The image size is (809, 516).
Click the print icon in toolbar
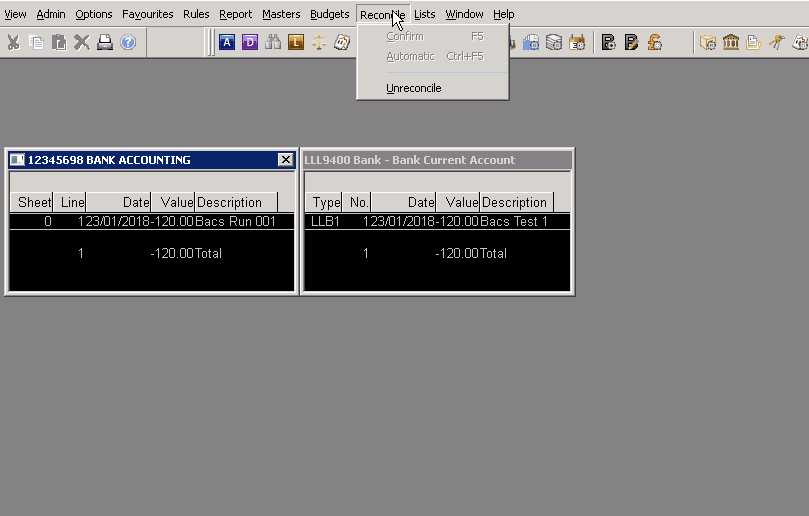click(105, 42)
